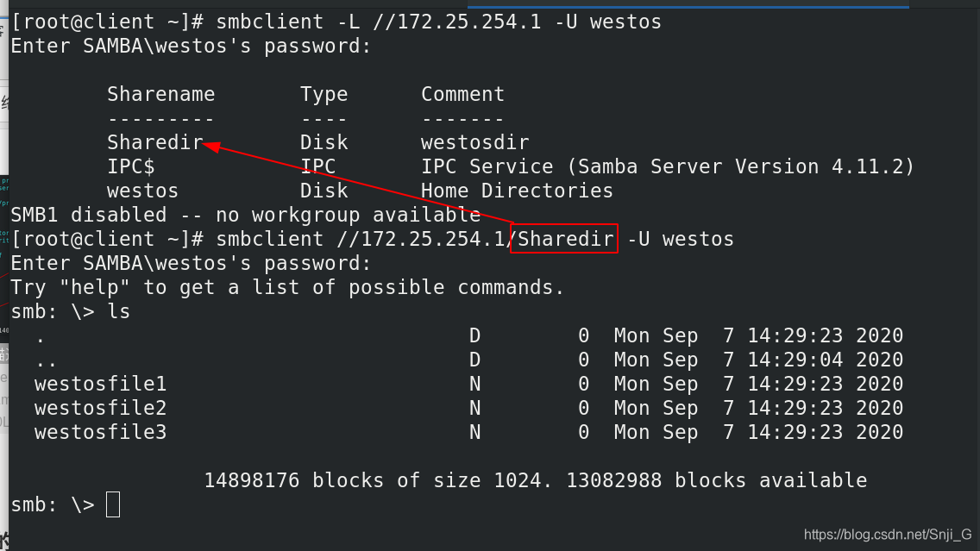Viewport: 980px width, 551px height.
Task: Select westosfile2 in the listing
Action: click(101, 408)
